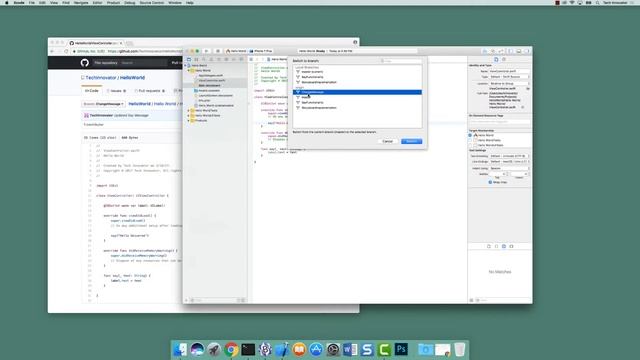Open the GitHub branch ChangeMessage dropdown
The width and height of the screenshot is (640, 360).
coord(103,104)
